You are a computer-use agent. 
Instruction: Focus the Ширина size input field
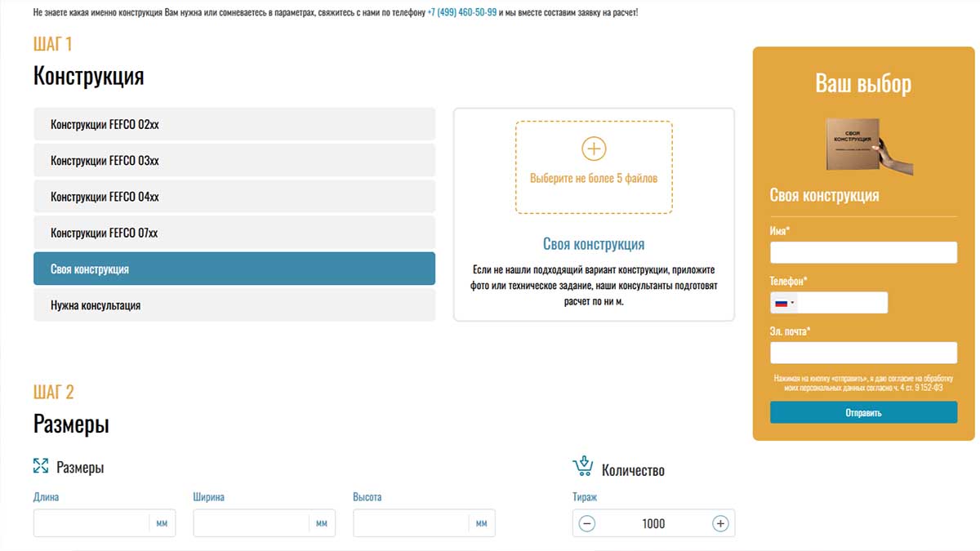pos(251,523)
